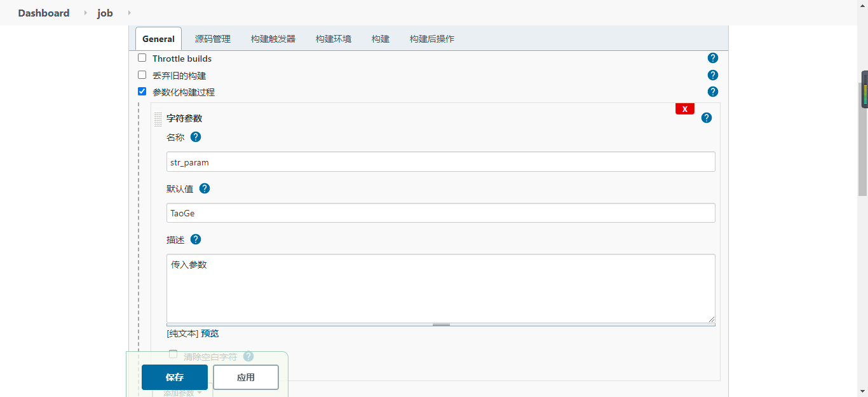Click the Throttle builds label
The height and width of the screenshot is (397, 868).
pos(182,59)
